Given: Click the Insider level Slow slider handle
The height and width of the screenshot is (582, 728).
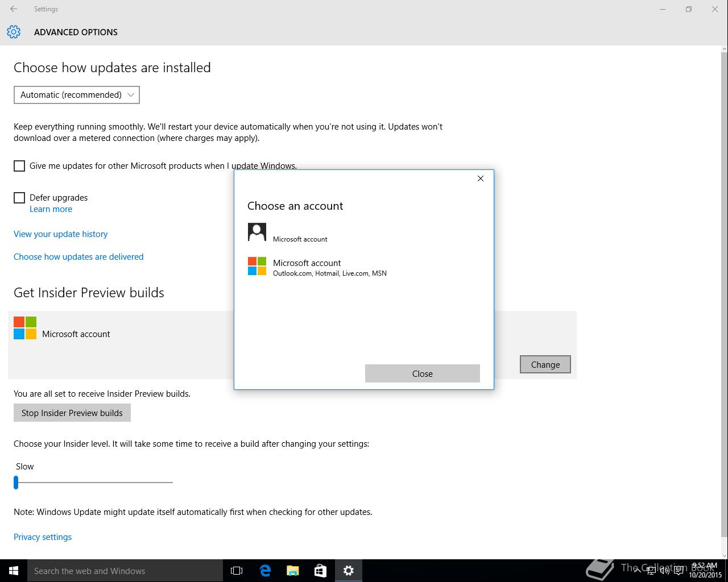Looking at the screenshot, I should coord(16,483).
